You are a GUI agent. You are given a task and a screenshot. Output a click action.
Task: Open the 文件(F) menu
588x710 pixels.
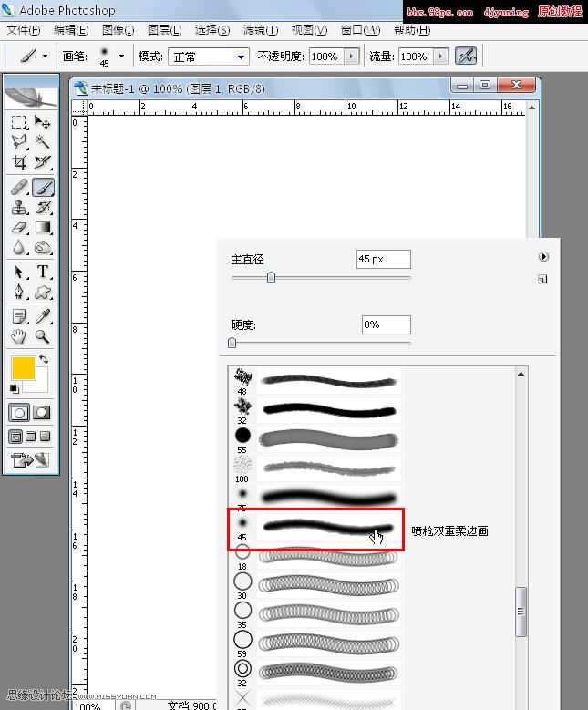pos(24,30)
